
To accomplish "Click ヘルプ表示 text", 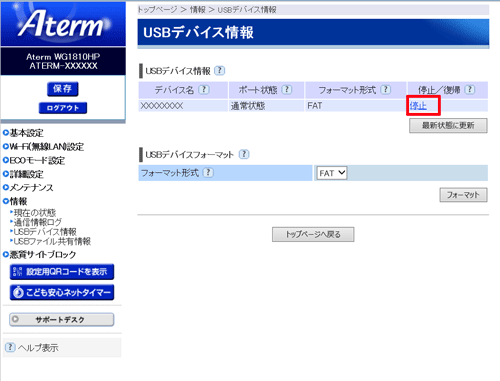I will (38, 348).
